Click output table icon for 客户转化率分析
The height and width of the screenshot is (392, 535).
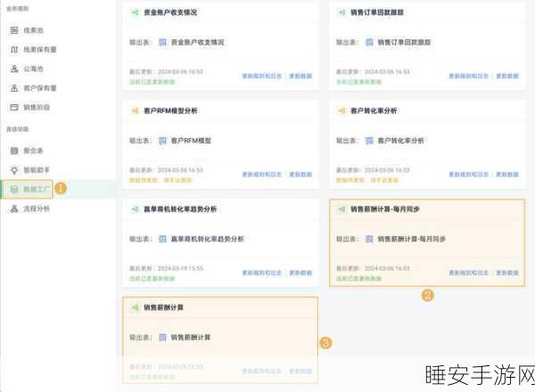(x=369, y=141)
